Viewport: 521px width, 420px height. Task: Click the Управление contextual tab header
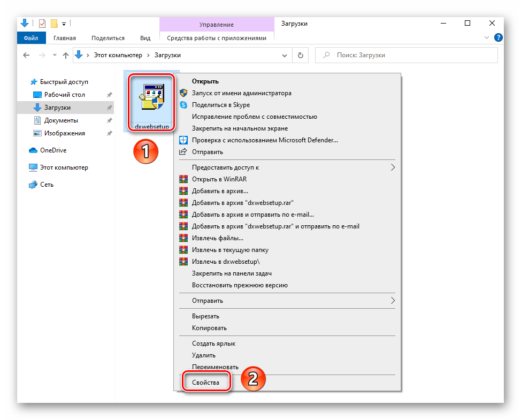(217, 25)
